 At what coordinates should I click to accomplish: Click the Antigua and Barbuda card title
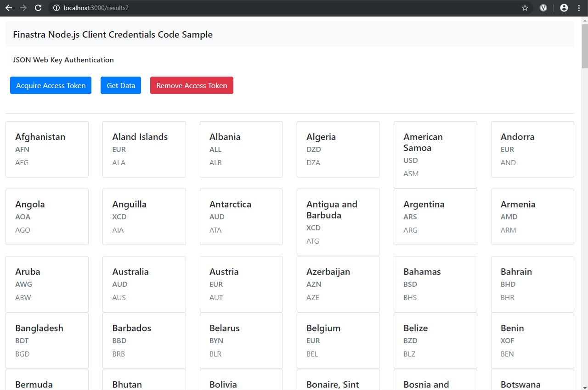click(332, 210)
